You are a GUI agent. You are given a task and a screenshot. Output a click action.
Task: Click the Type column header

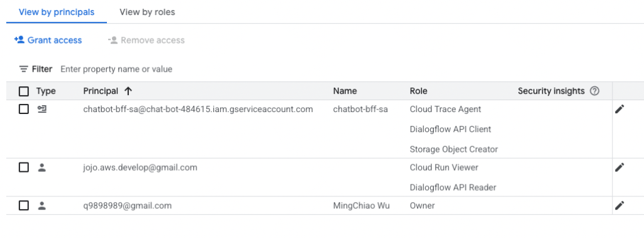tap(46, 91)
